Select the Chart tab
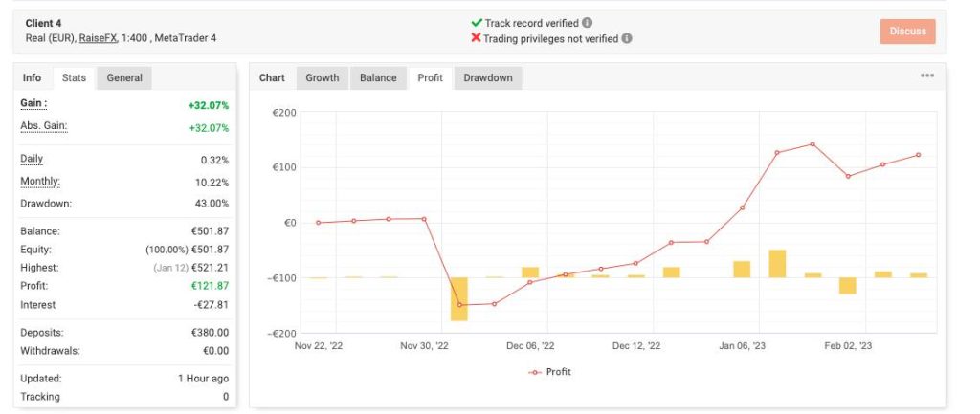The height and width of the screenshot is (414, 980). tap(272, 78)
